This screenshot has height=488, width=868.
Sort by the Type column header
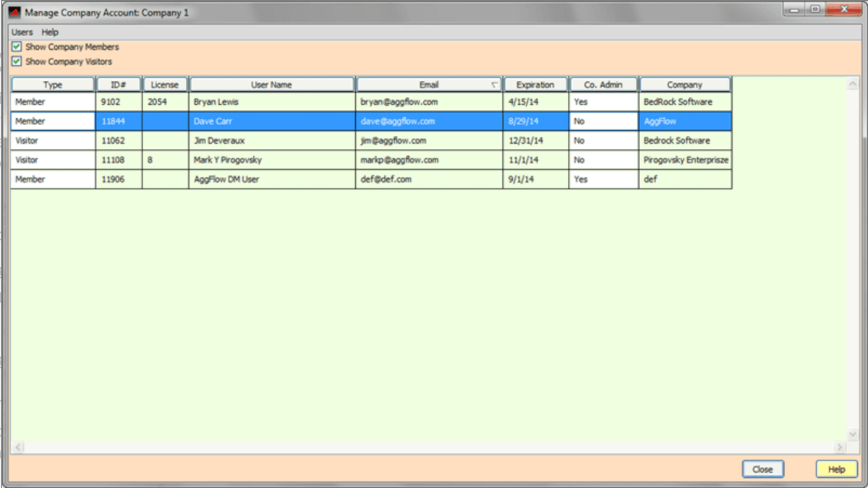pos(53,85)
